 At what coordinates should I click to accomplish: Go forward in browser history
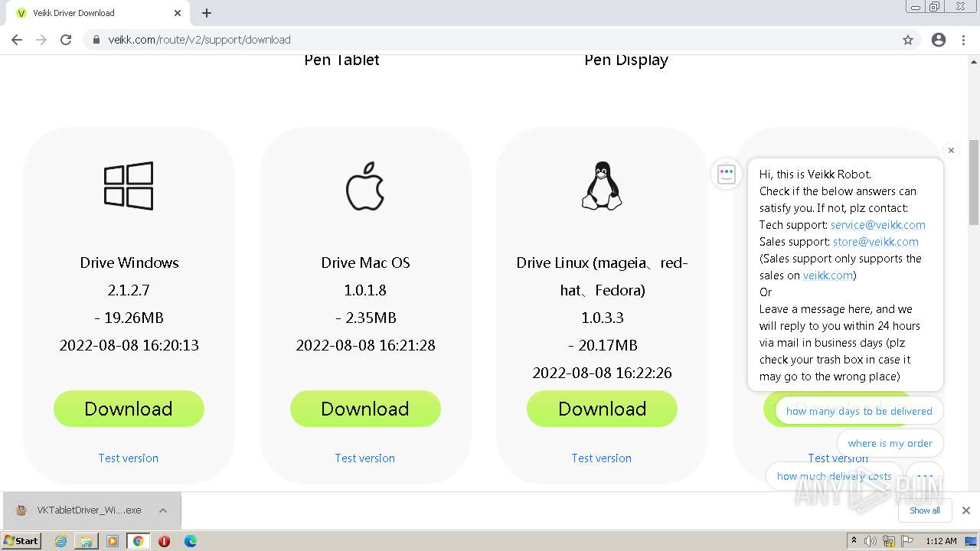point(41,40)
